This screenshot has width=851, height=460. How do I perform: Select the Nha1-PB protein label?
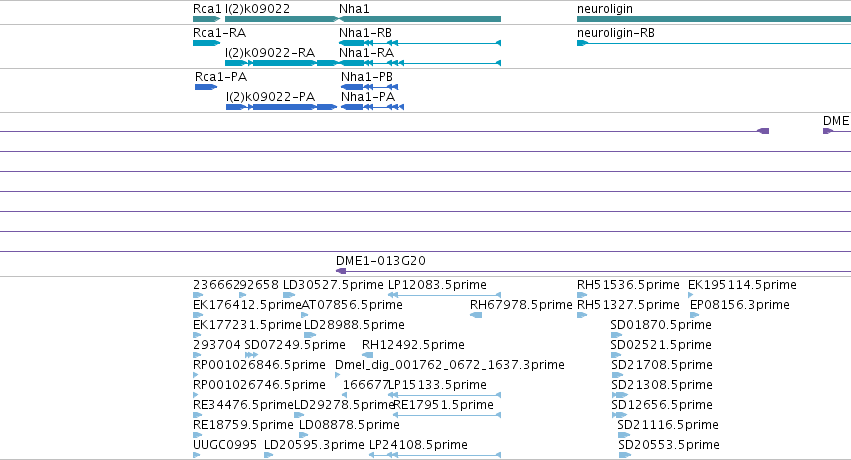(367, 76)
